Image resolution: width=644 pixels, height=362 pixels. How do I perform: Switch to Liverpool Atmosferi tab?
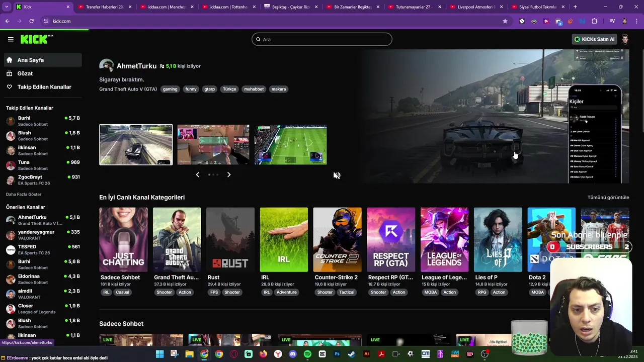point(476,7)
